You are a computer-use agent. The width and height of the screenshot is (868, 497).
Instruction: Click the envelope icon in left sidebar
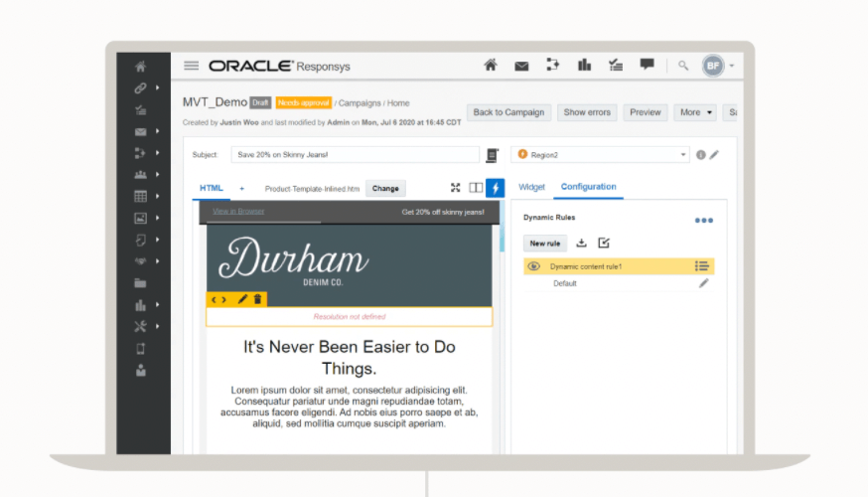tap(141, 132)
